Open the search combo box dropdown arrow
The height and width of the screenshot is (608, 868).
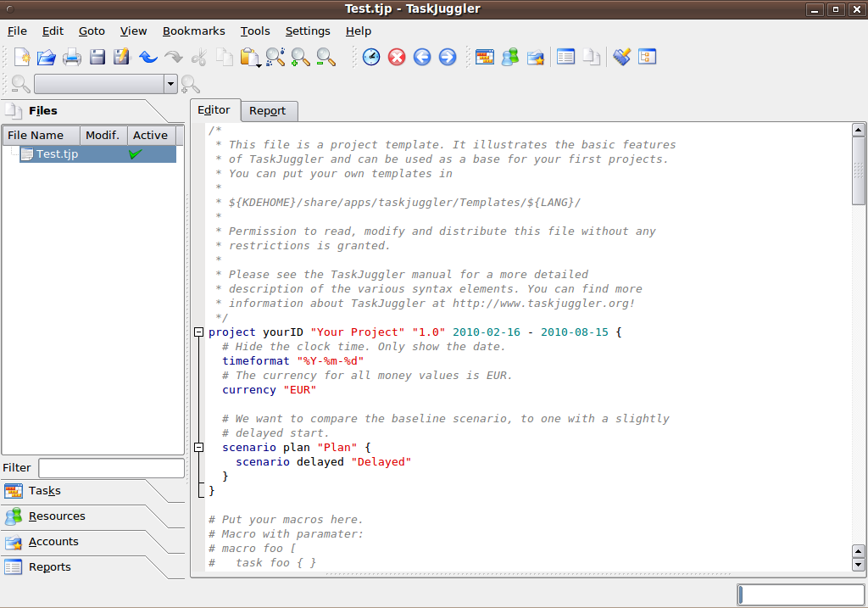point(170,84)
